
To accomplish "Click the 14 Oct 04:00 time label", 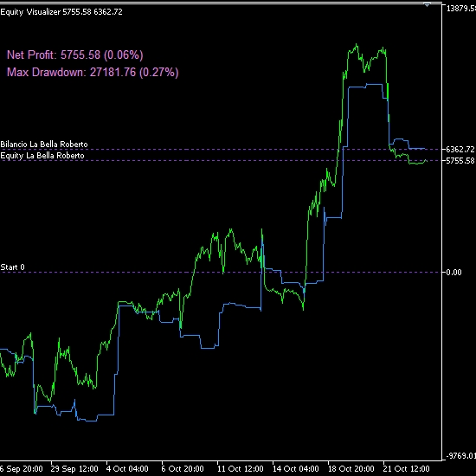I will point(296,469).
